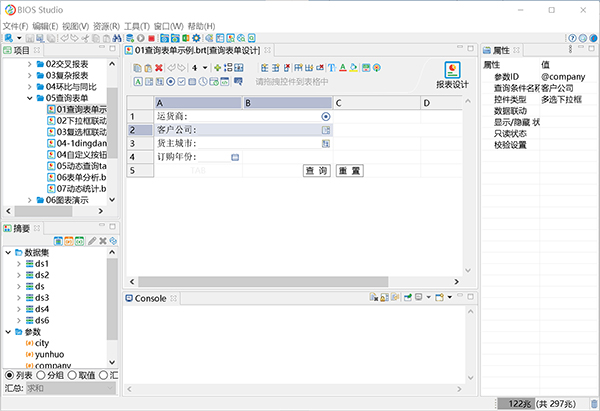The image size is (600, 411).
Task: Click the red delete X icon in editor toolbar
Action: pyautogui.click(x=160, y=68)
